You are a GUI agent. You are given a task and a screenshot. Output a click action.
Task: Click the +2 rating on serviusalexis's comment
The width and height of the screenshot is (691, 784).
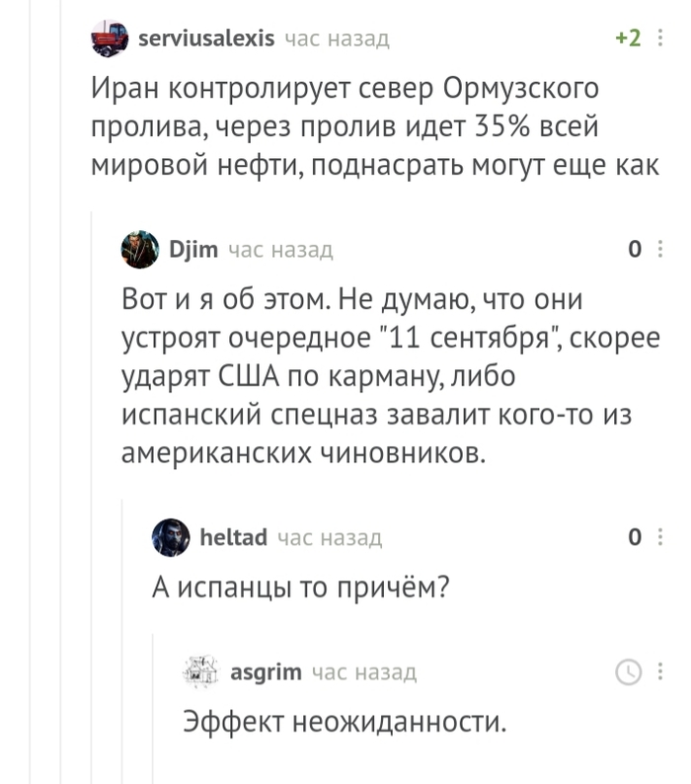coord(628,39)
